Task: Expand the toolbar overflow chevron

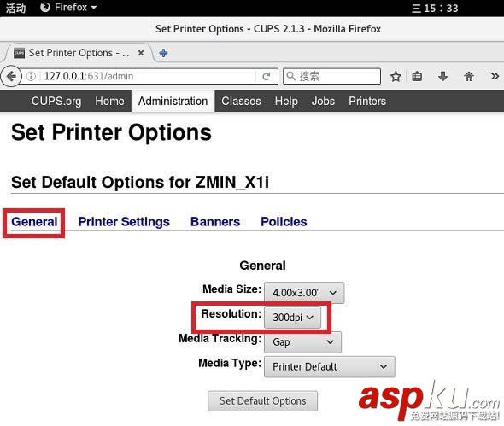Action: (x=495, y=77)
